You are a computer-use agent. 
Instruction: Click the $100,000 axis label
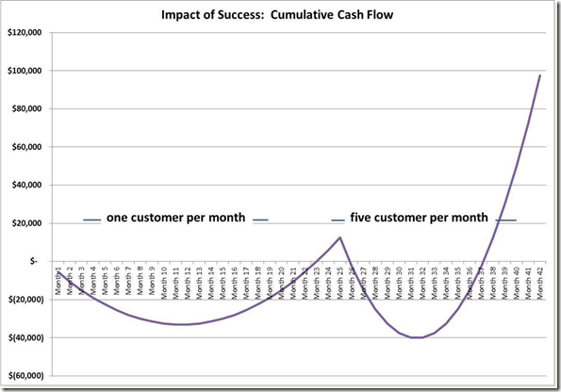coord(25,71)
